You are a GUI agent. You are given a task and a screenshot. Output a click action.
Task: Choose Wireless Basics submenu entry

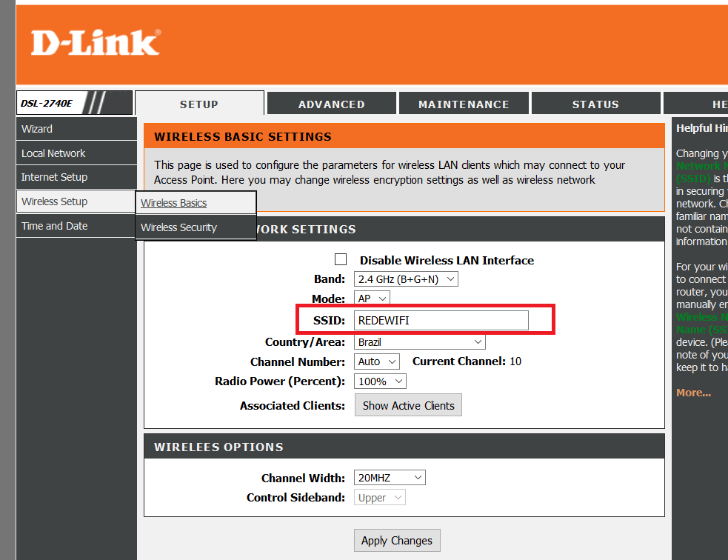coord(196,203)
